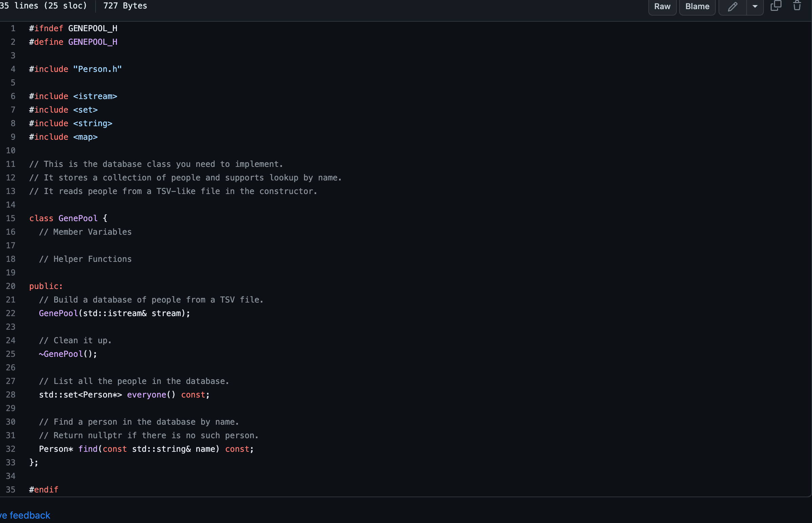Click line number 35 with #endif
Screen dimensions: 812x523
(x=11, y=490)
